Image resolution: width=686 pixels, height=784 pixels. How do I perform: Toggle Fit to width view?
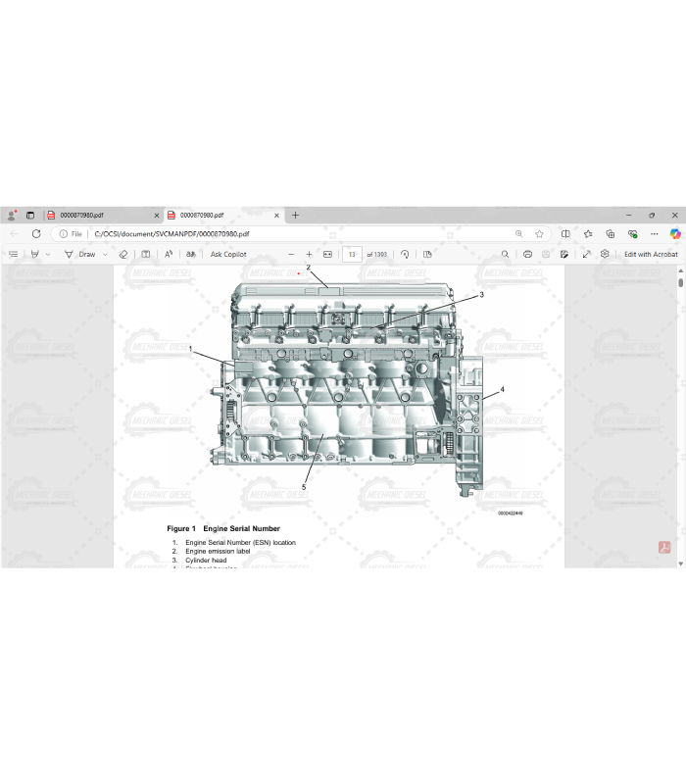click(x=327, y=254)
